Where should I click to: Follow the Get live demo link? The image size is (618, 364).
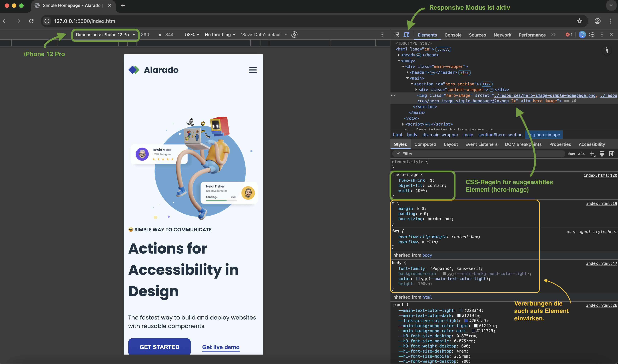coord(221,347)
